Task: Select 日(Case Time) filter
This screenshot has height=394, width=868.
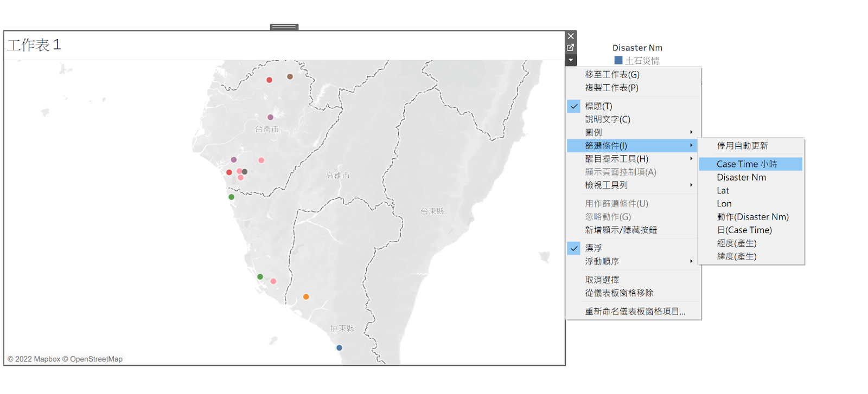Action: pyautogui.click(x=751, y=230)
